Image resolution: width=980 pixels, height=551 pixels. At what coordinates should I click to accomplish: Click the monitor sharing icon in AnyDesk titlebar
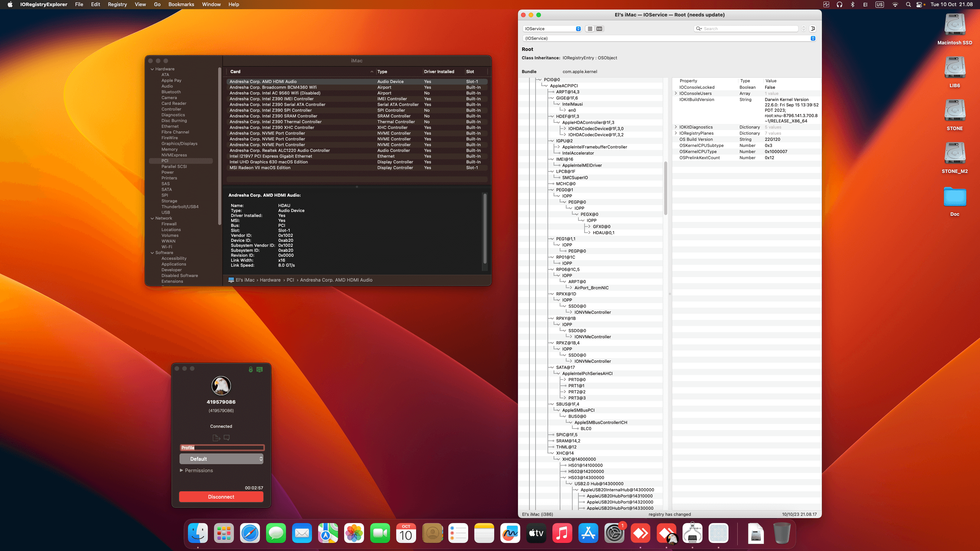pyautogui.click(x=260, y=369)
